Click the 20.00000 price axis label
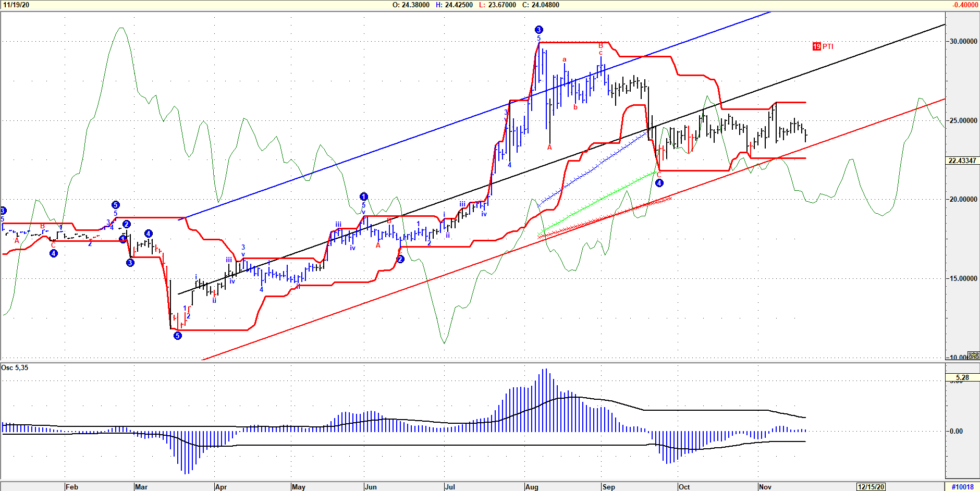The height and width of the screenshot is (491, 980). click(x=963, y=199)
